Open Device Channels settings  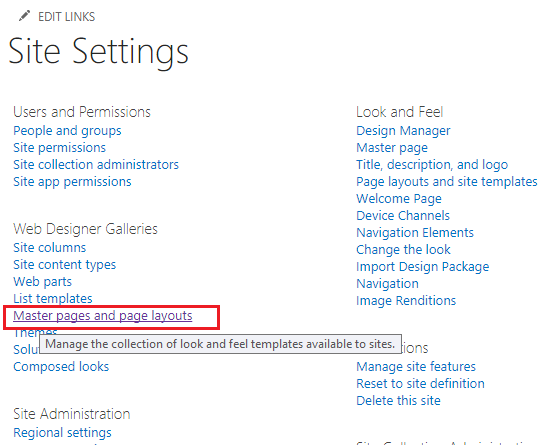[403, 216]
